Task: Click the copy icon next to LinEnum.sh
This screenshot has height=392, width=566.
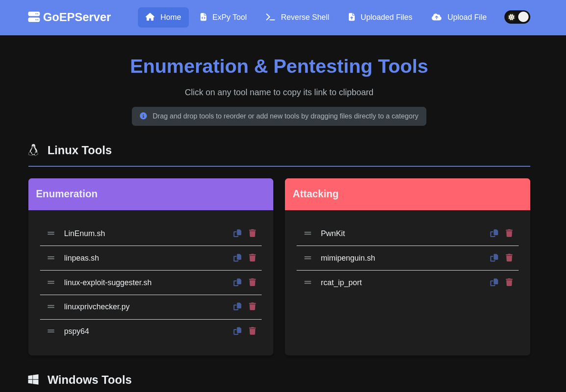Action: pos(237,233)
